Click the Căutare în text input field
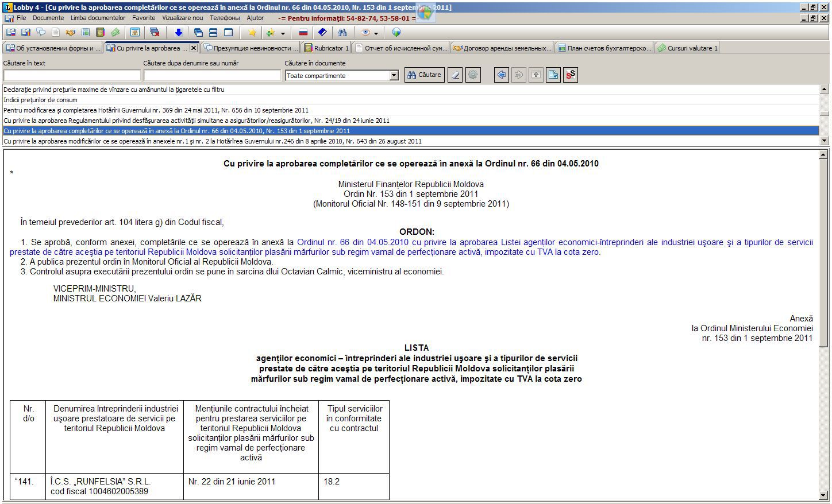 (x=72, y=75)
